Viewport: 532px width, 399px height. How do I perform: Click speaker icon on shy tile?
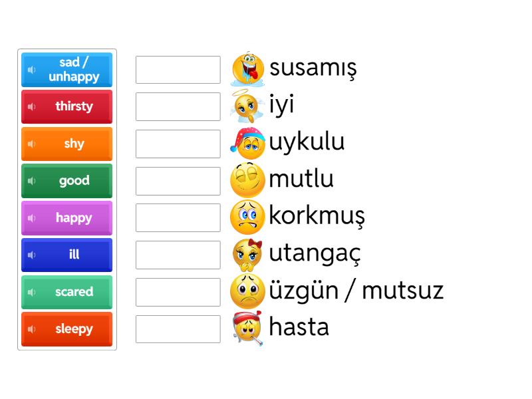tap(31, 144)
